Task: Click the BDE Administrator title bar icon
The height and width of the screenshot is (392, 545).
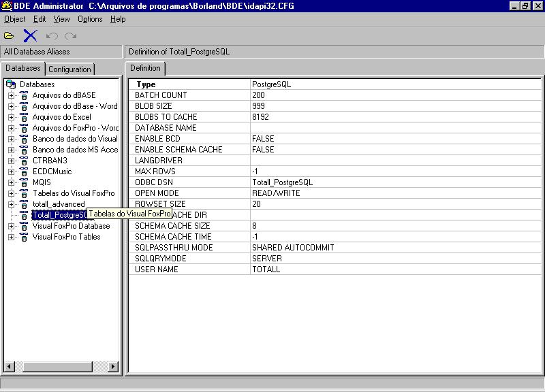Action: tap(7, 6)
